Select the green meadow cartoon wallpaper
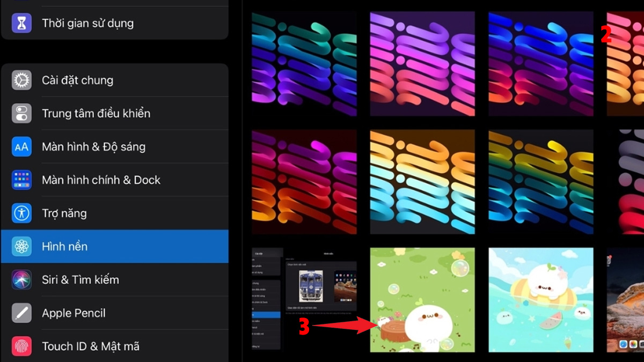The image size is (644, 362). pyautogui.click(x=422, y=300)
